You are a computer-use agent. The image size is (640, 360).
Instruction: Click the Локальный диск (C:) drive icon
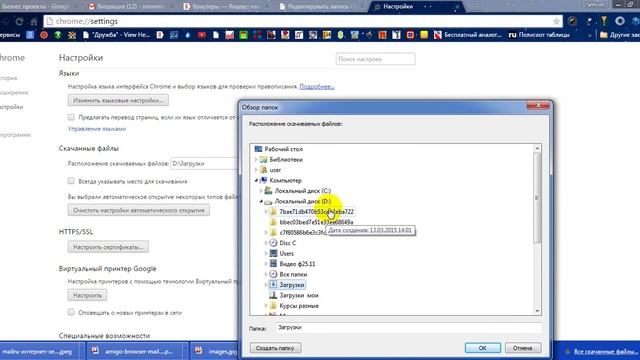pyautogui.click(x=268, y=191)
